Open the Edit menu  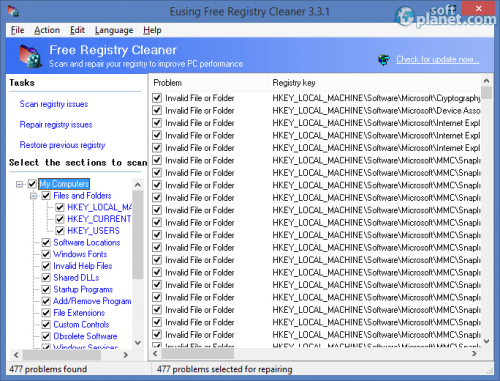tap(77, 30)
